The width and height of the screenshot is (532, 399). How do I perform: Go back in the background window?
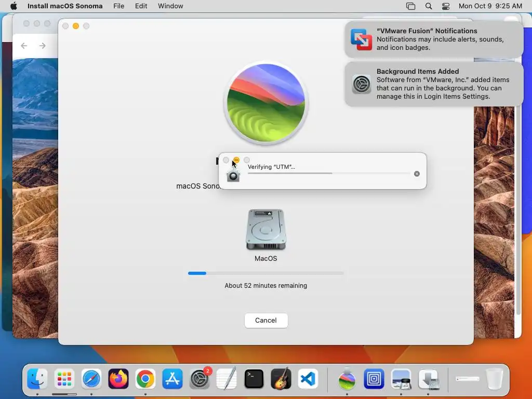(x=24, y=46)
